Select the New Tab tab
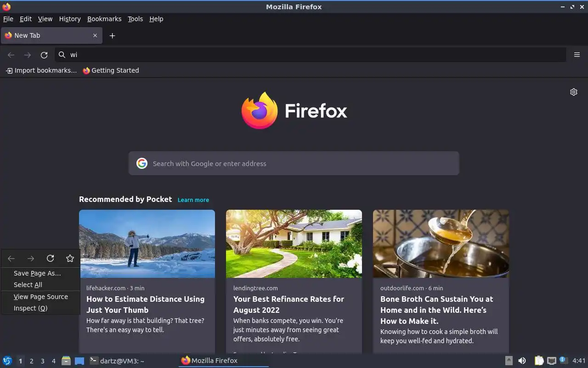This screenshot has width=588, height=368. (51, 35)
